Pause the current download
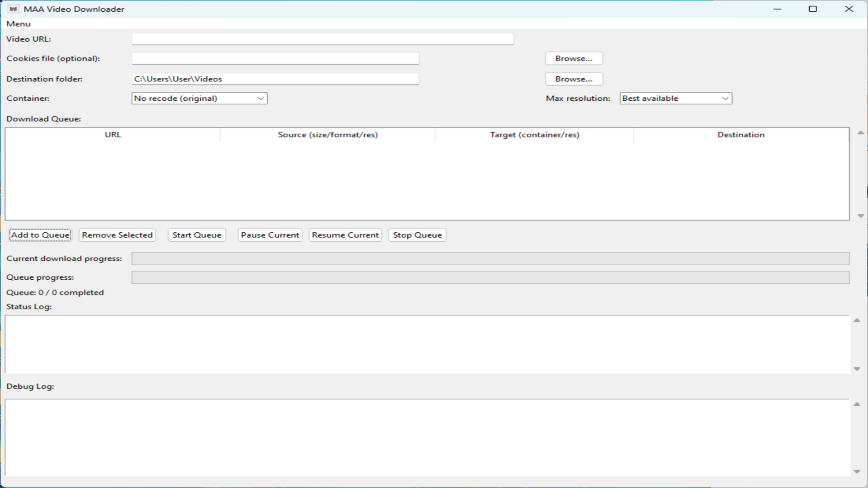Viewport: 868px width, 488px height. (269, 235)
